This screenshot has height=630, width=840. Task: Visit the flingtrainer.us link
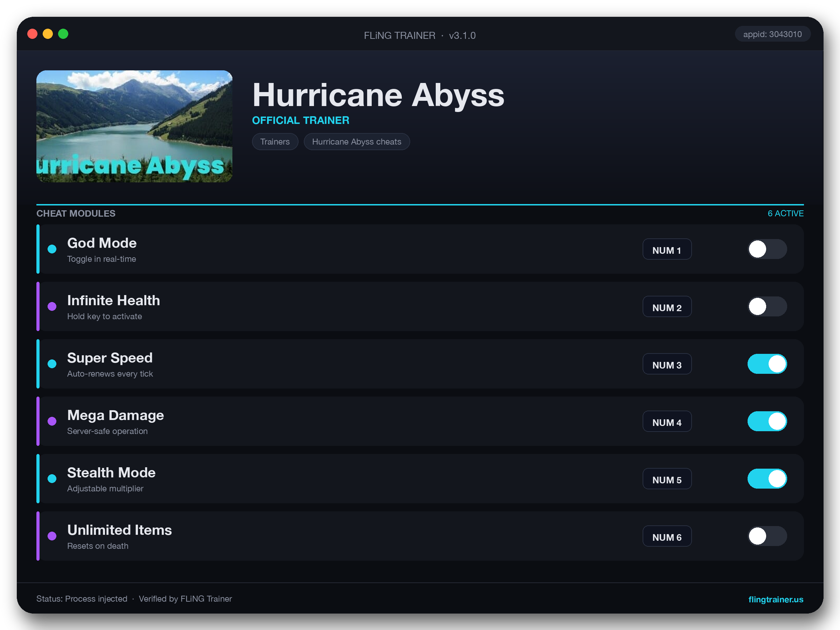point(776,599)
